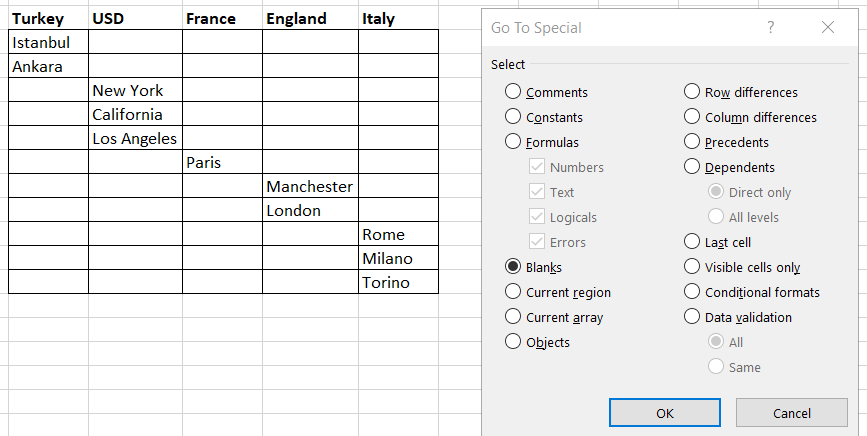Choose the Dependents radio option
The width and height of the screenshot is (867, 436).
click(x=692, y=167)
